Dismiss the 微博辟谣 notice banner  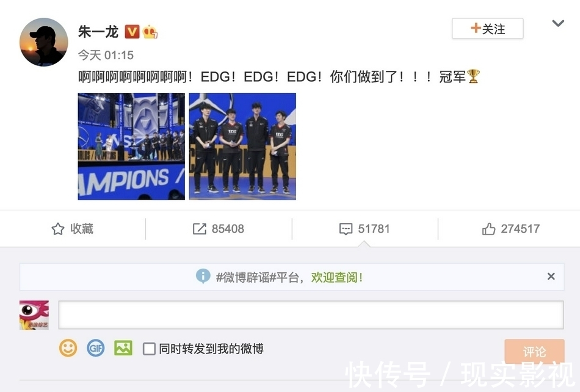click(x=551, y=276)
